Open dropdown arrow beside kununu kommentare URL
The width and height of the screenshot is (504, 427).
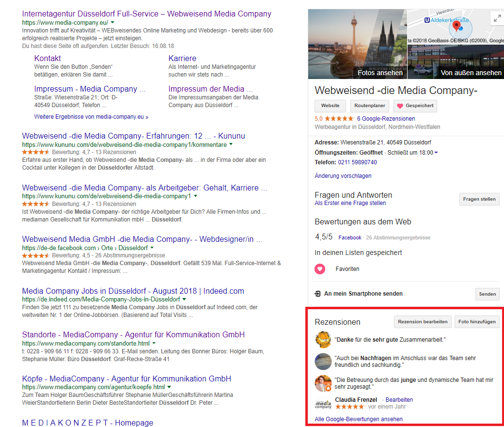231,144
